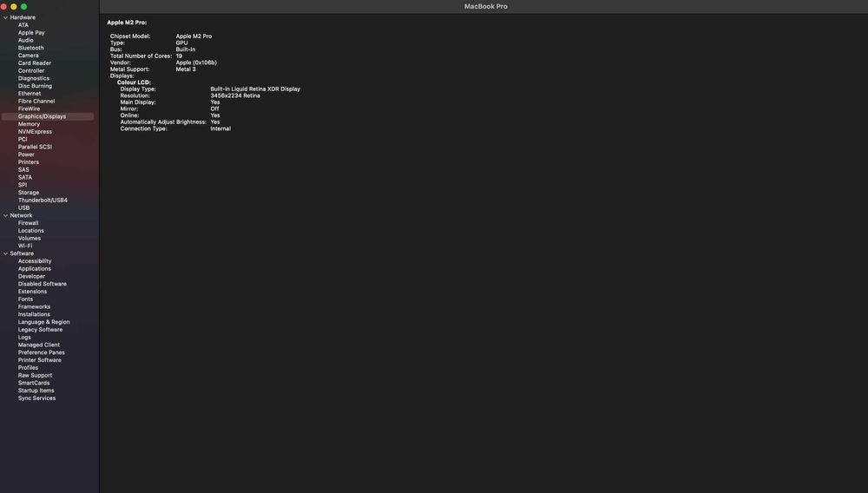Viewport: 868px width, 493px height.
Task: Open Accessibility under Software
Action: point(35,261)
